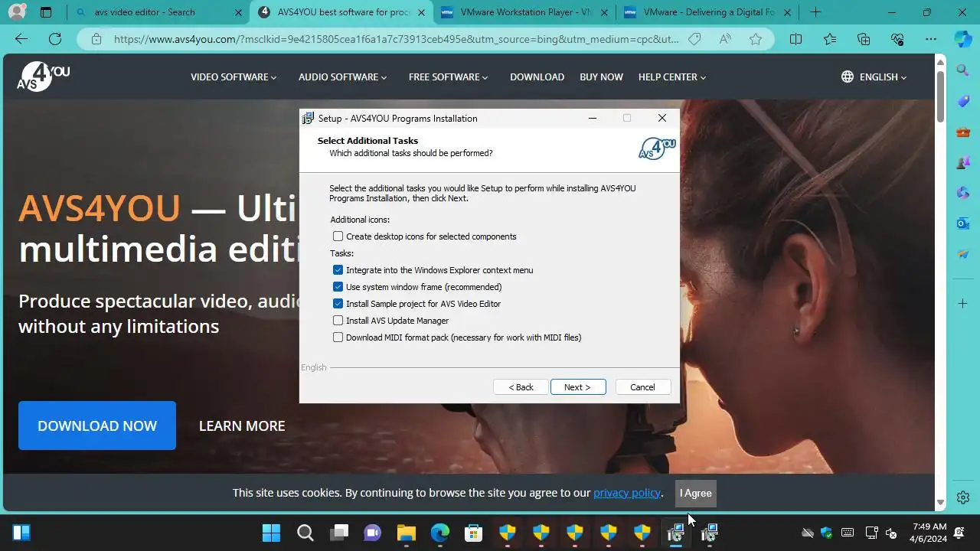Enable Install AVS Update Manager checkbox
Screen dimensions: 980x551
click(x=338, y=321)
